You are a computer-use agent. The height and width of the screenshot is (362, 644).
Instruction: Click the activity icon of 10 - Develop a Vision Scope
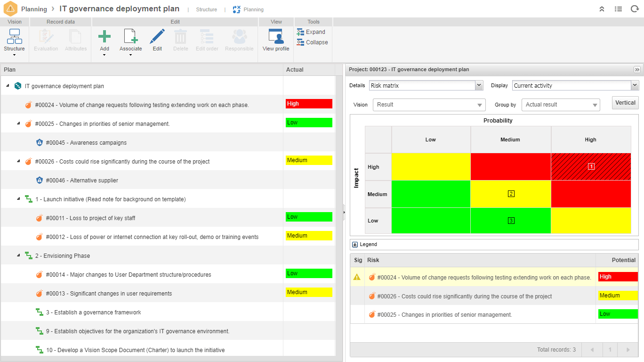[x=40, y=350]
